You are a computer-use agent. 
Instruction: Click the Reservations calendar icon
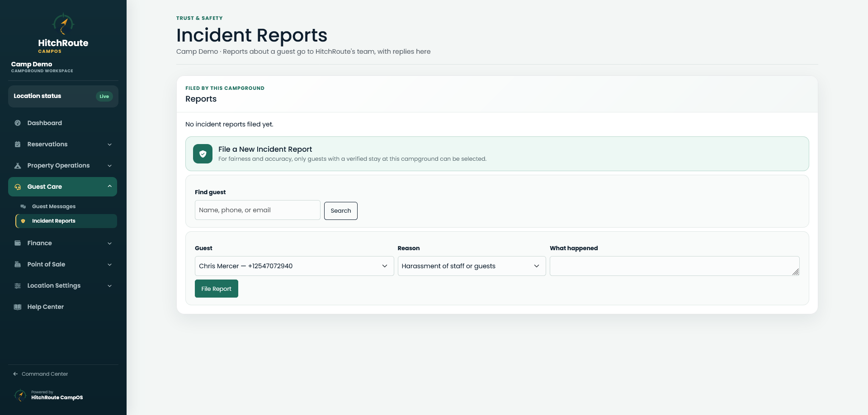click(x=18, y=144)
